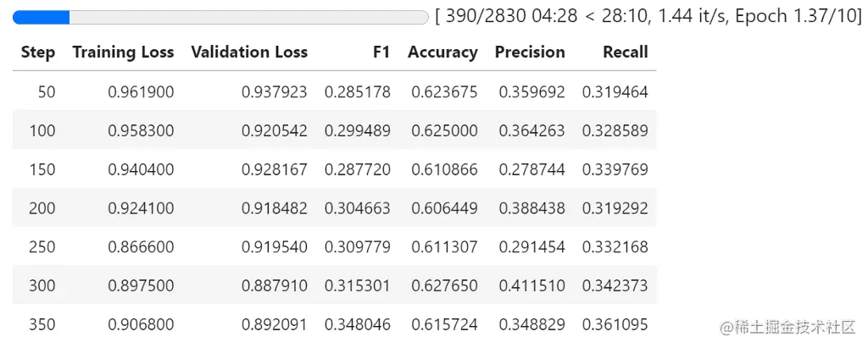Image resolution: width=868 pixels, height=348 pixels.
Task: Click the step 350 cell
Action: pos(42,325)
